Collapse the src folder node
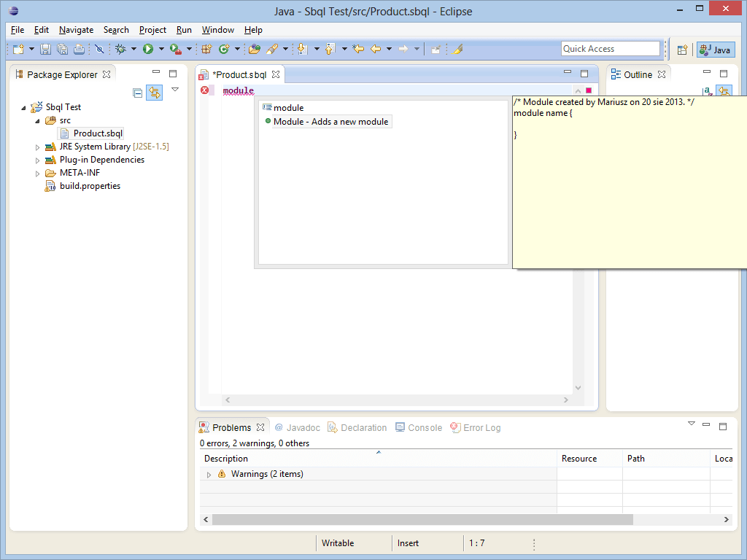 click(x=37, y=121)
